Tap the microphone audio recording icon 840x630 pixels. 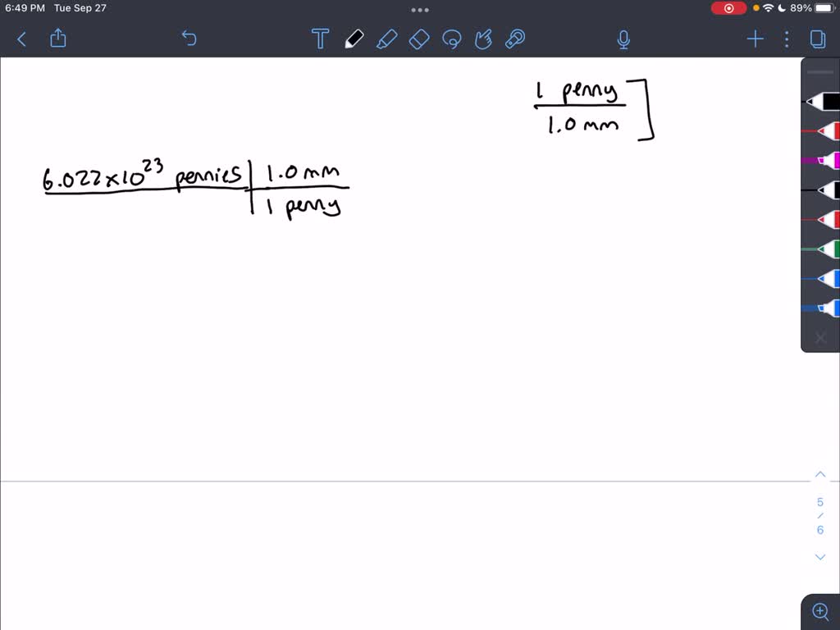(x=623, y=39)
